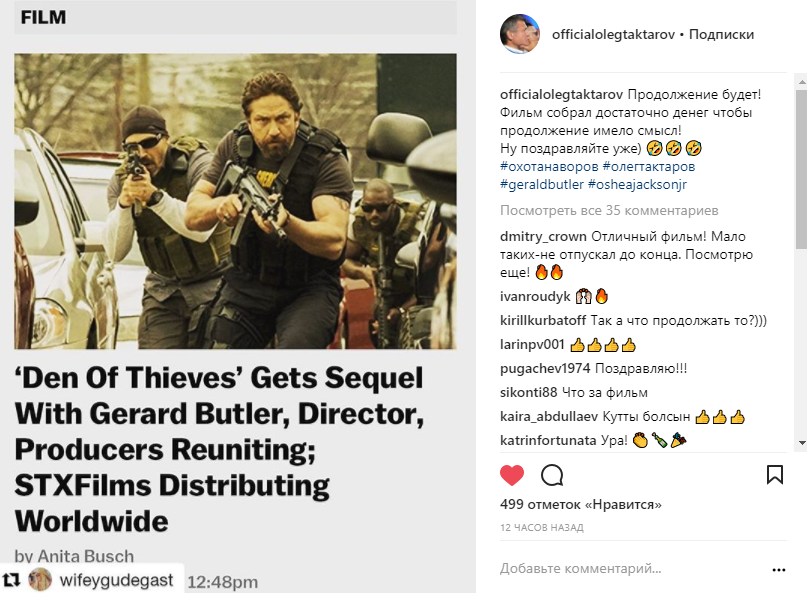Click the comments scrollbar up arrow
Viewport: 807px width, 593px height.
801,82
